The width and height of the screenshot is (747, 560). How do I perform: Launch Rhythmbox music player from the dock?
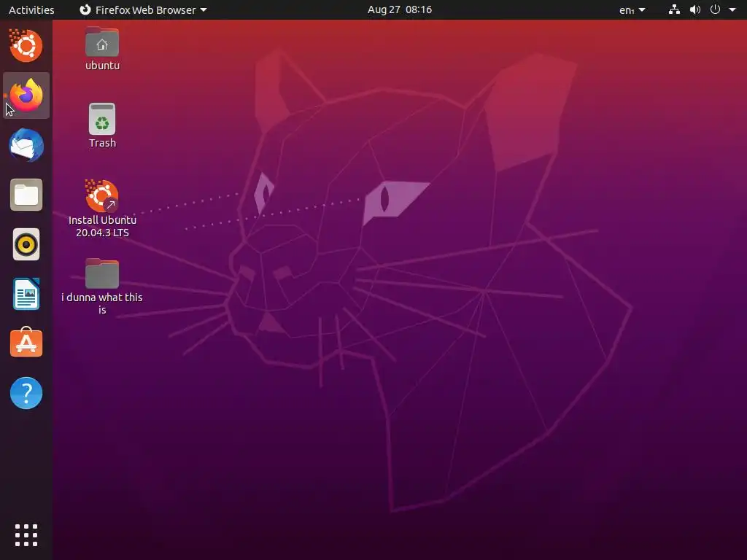tap(26, 245)
